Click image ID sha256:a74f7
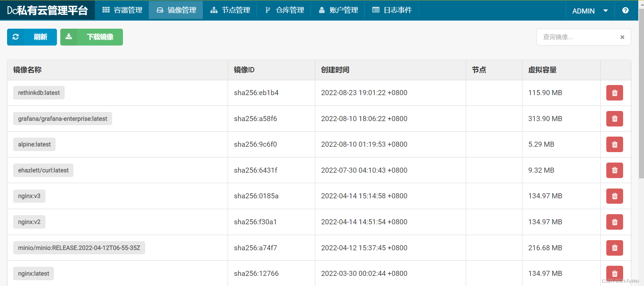Screen dimensions: 644x286 tap(255, 248)
